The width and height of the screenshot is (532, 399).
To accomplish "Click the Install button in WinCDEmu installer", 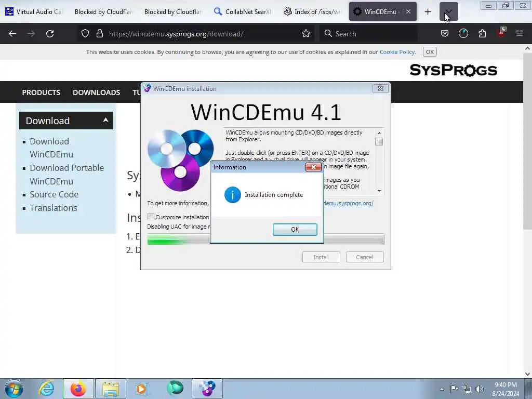I will [x=321, y=257].
